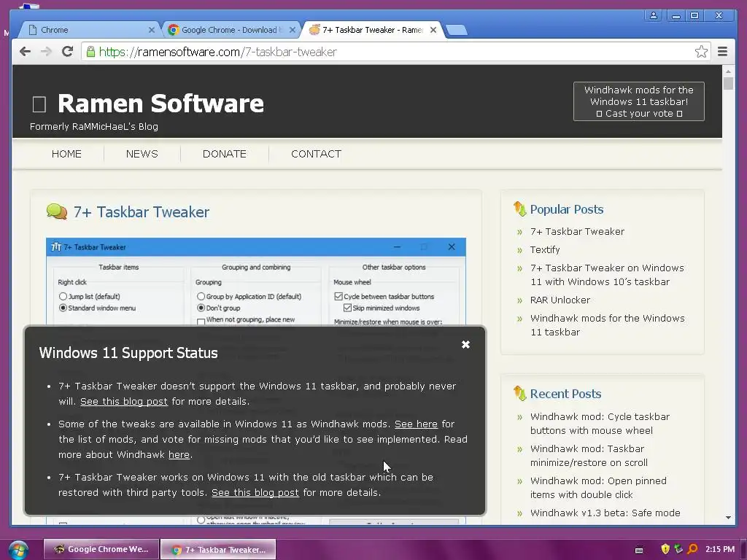This screenshot has width=747, height=560.
Task: Open NEWS navigation menu item
Action: 142,154
